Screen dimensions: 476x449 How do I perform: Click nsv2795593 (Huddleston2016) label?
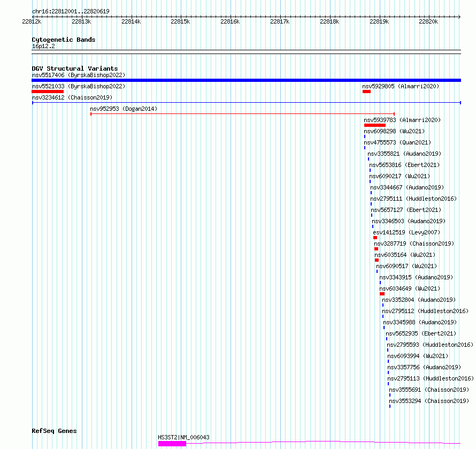coord(430,345)
